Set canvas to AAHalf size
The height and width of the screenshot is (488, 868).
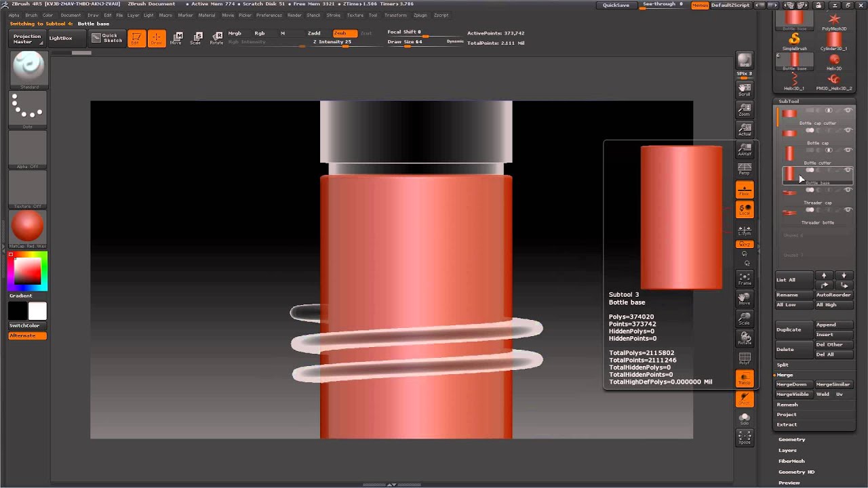pyautogui.click(x=745, y=149)
